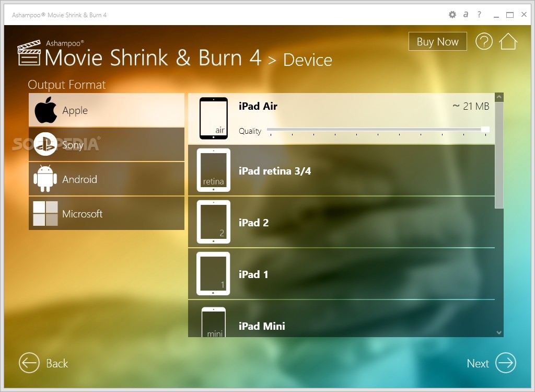535x392 pixels.
Task: Click the Next text link
Action: pos(478,363)
